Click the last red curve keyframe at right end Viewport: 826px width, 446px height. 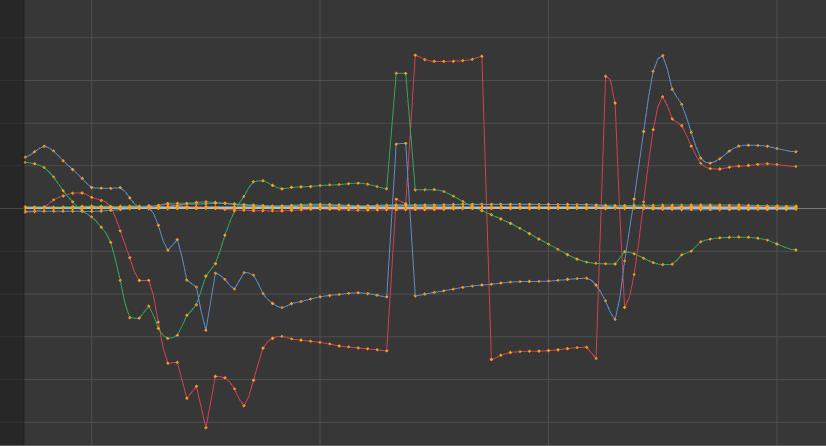[x=795, y=166]
